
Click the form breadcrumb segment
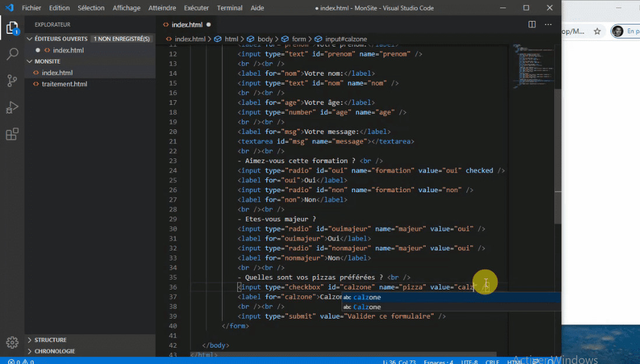click(299, 39)
